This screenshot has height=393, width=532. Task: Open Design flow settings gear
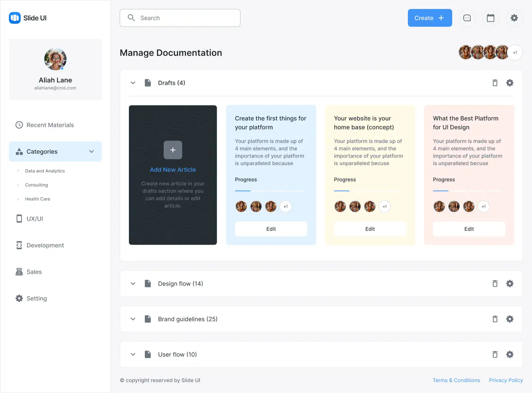pos(510,283)
